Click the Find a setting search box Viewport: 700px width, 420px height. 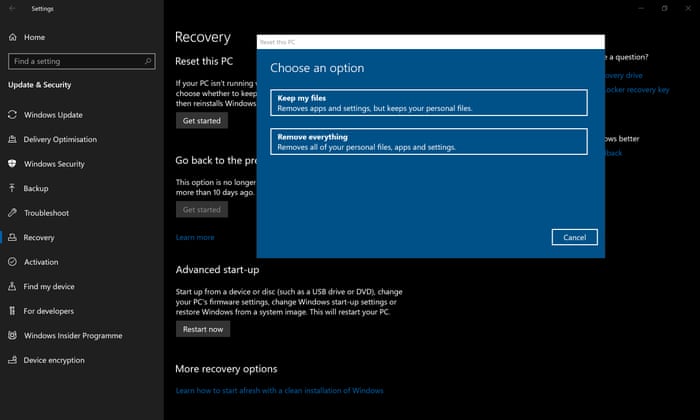coord(80,61)
